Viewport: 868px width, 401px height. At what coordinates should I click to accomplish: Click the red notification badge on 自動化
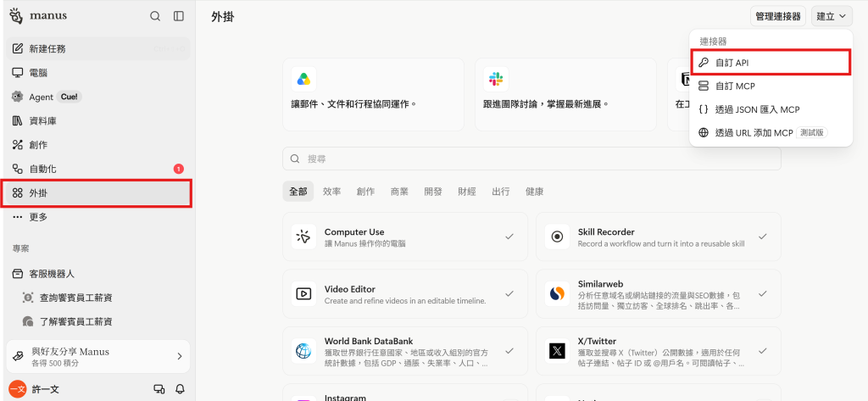point(178,169)
